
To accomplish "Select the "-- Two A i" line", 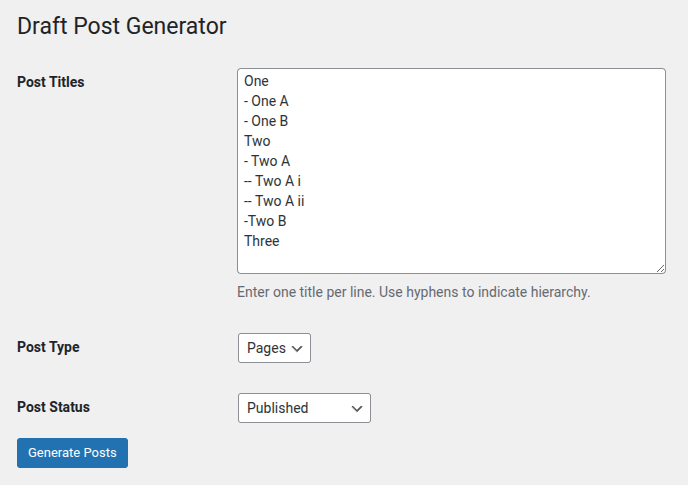I will pyautogui.click(x=272, y=181).
